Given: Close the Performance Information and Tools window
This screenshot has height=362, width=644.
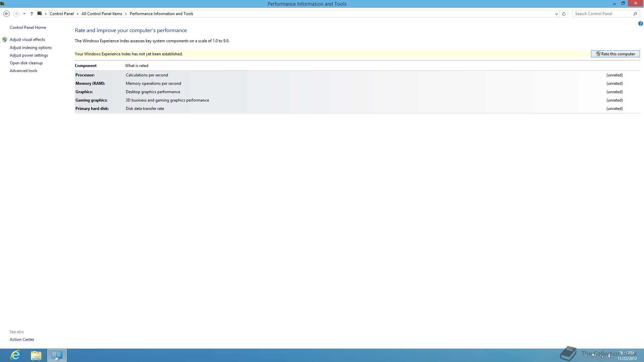Looking at the screenshot, I should (636, 4).
